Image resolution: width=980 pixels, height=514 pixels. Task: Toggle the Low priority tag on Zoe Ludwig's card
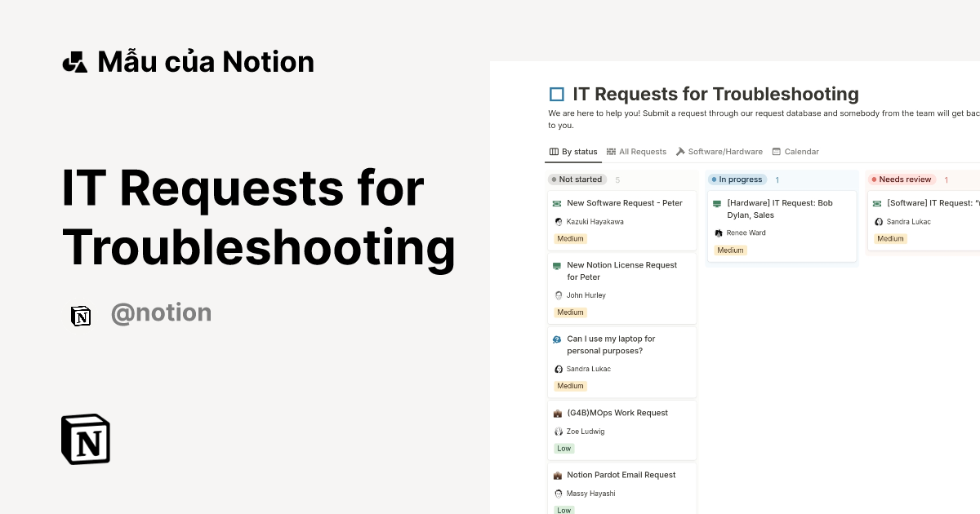pos(563,448)
